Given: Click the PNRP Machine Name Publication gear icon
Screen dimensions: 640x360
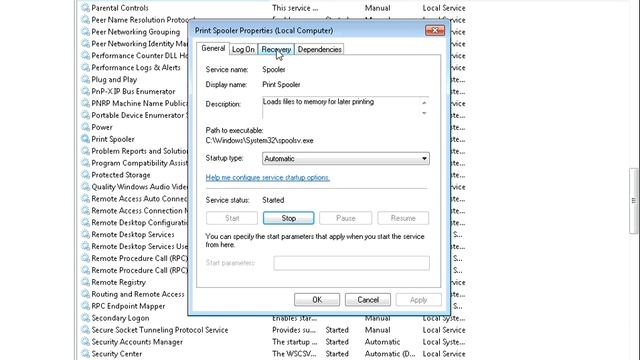Looking at the screenshot, I should click(85, 103).
